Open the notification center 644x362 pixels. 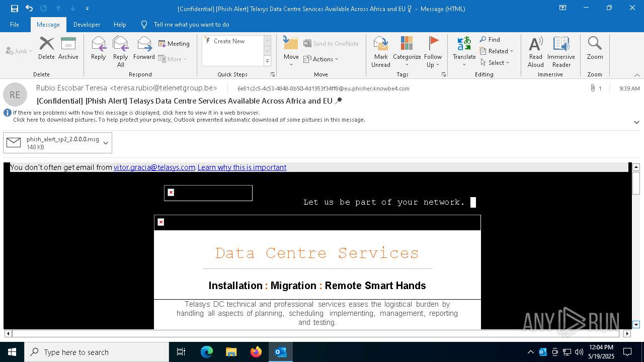tap(627, 352)
